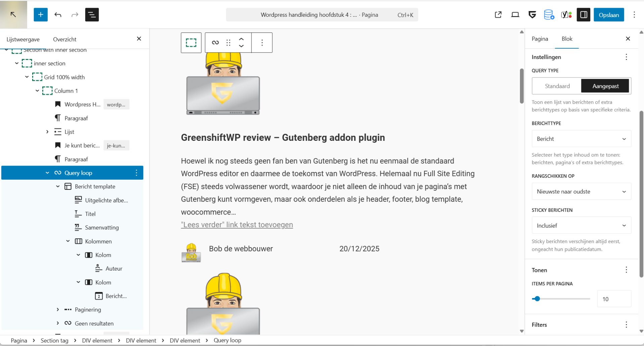The image size is (644, 346).
Task: Toggle the settings sidebar panel icon
Action: tap(583, 15)
